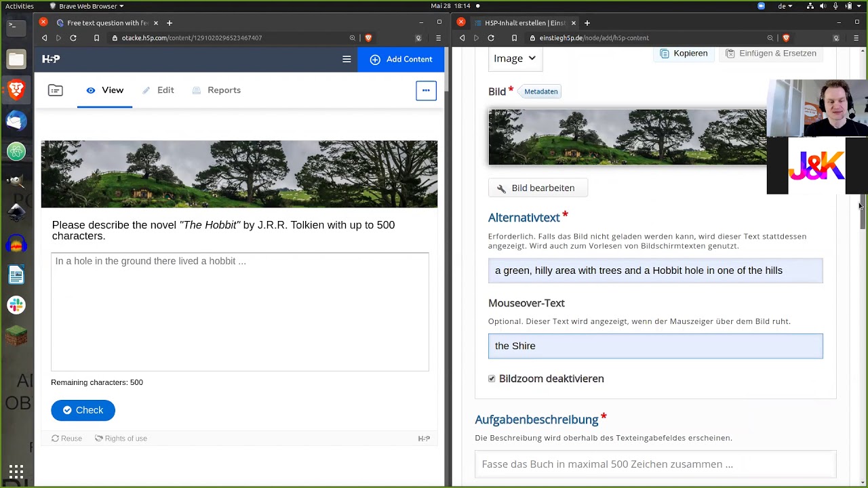Open the de keyboard layout selector

pos(785,6)
